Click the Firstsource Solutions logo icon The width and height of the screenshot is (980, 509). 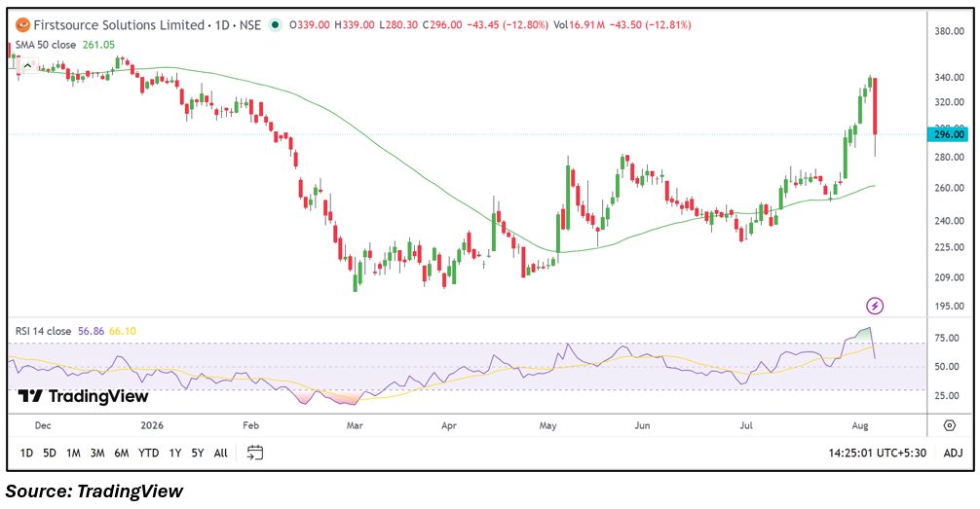22,25
